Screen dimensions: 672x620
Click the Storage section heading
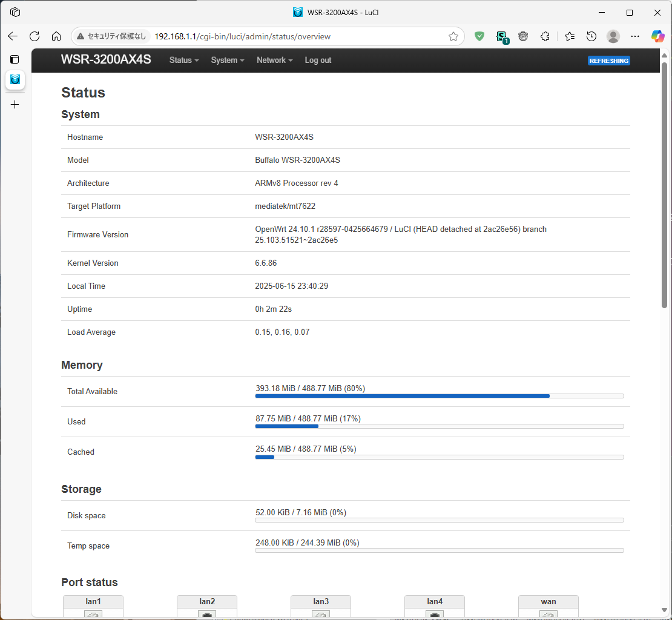(x=82, y=489)
